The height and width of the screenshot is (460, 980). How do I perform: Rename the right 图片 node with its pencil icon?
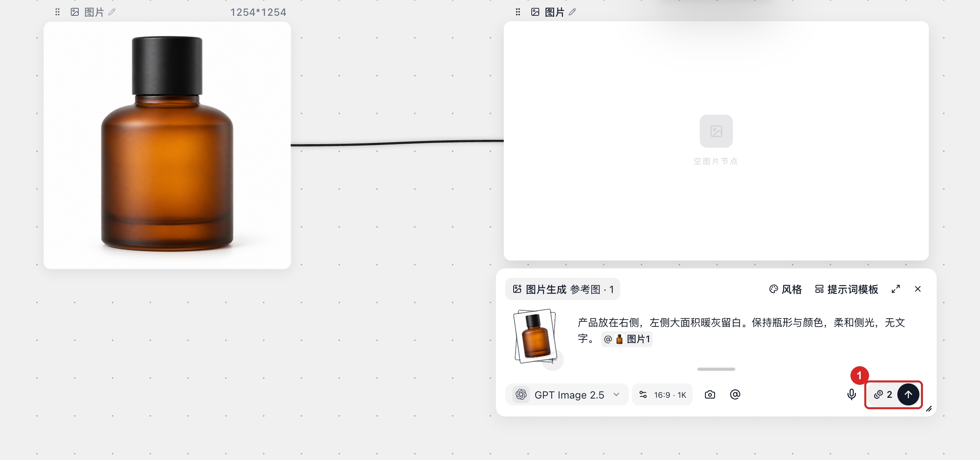coord(572,12)
